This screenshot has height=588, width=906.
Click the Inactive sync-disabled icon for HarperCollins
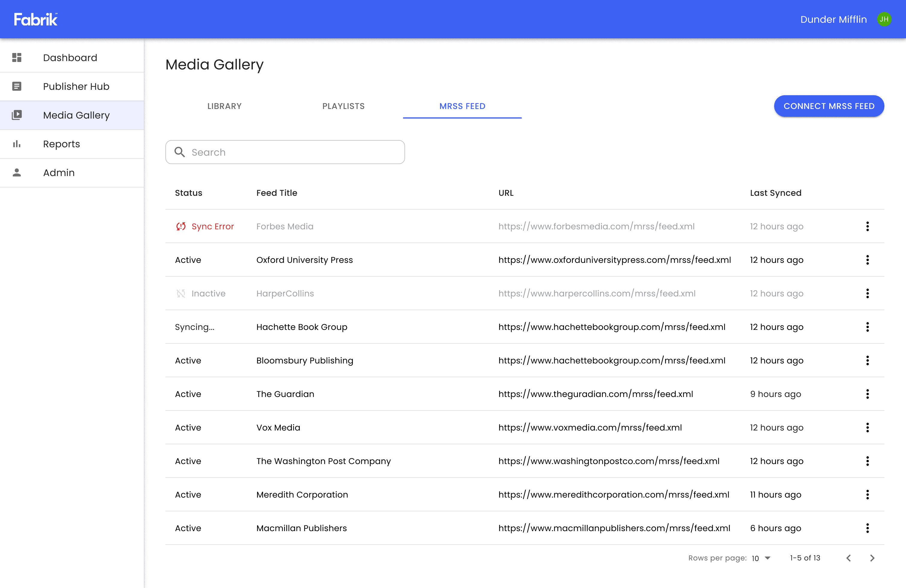(181, 293)
